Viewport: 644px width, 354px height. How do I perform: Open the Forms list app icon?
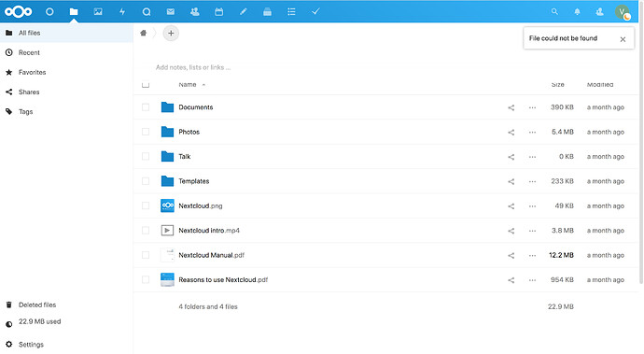pyautogui.click(x=291, y=11)
